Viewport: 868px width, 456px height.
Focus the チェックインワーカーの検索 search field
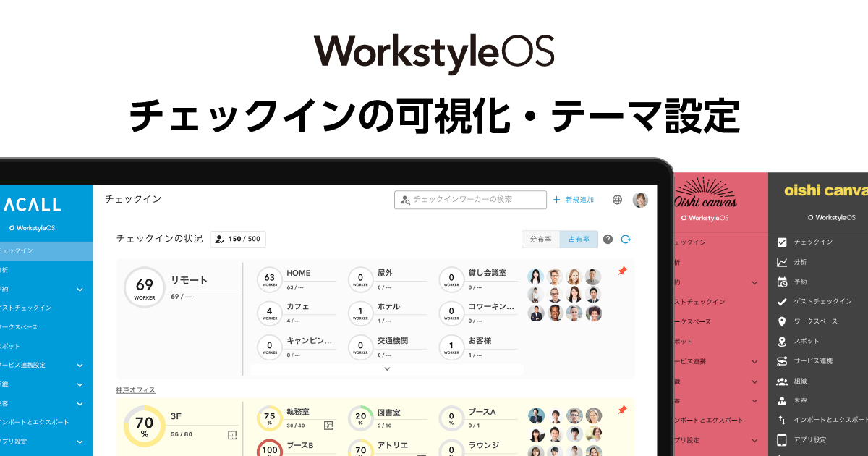[x=470, y=200]
